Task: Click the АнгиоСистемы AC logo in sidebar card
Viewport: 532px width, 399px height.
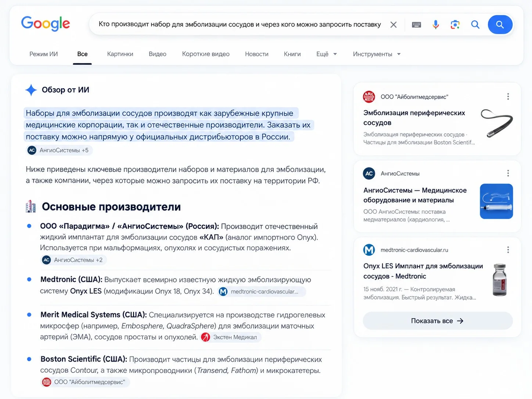Action: click(x=369, y=173)
